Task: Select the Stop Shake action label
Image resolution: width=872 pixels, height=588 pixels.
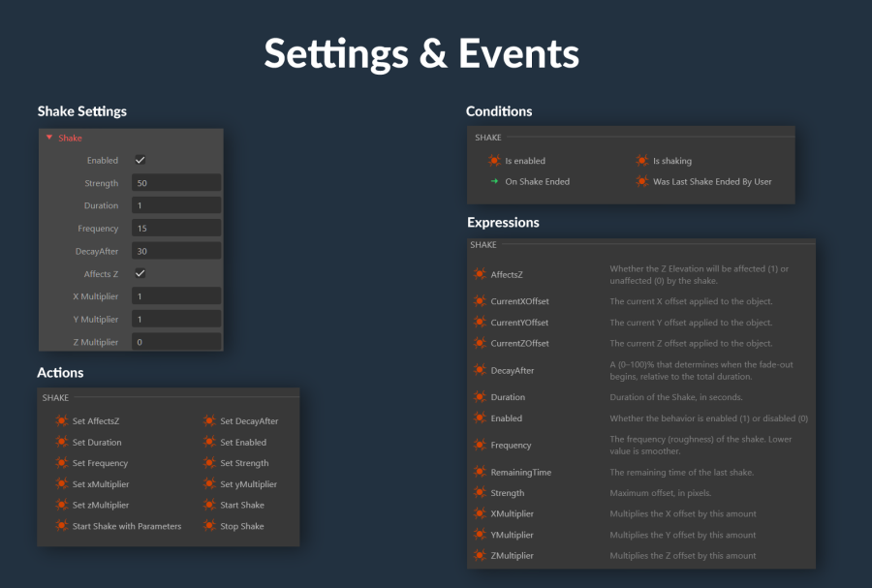Action: [242, 526]
